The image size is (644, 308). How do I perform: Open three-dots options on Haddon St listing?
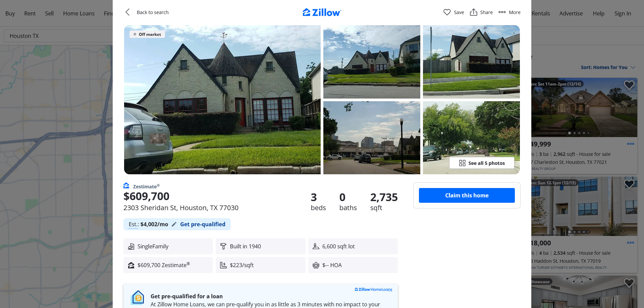click(631, 243)
